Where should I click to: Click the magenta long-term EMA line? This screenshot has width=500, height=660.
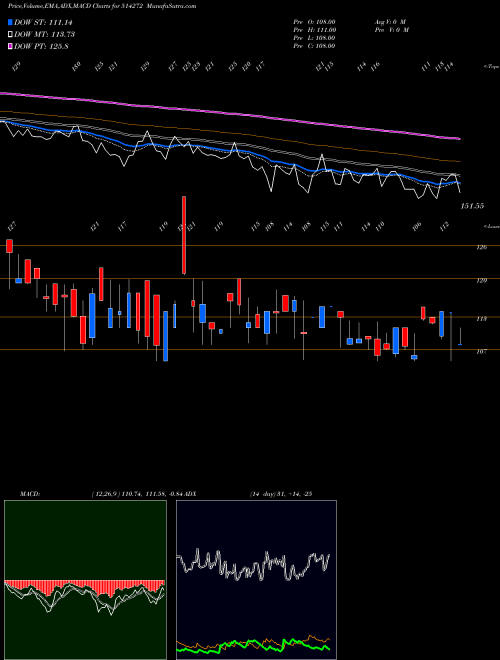coord(230,114)
